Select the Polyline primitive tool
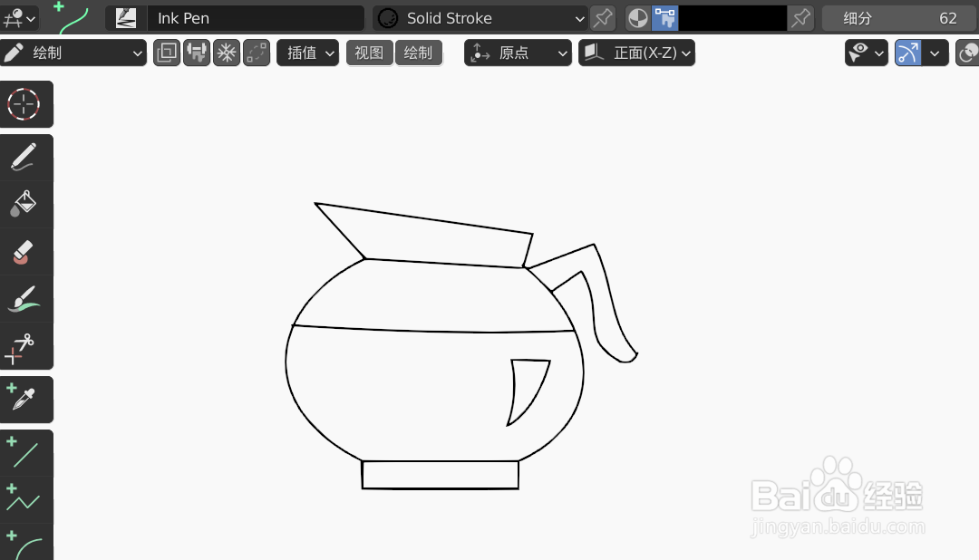Image resolution: width=979 pixels, height=560 pixels. point(24,501)
